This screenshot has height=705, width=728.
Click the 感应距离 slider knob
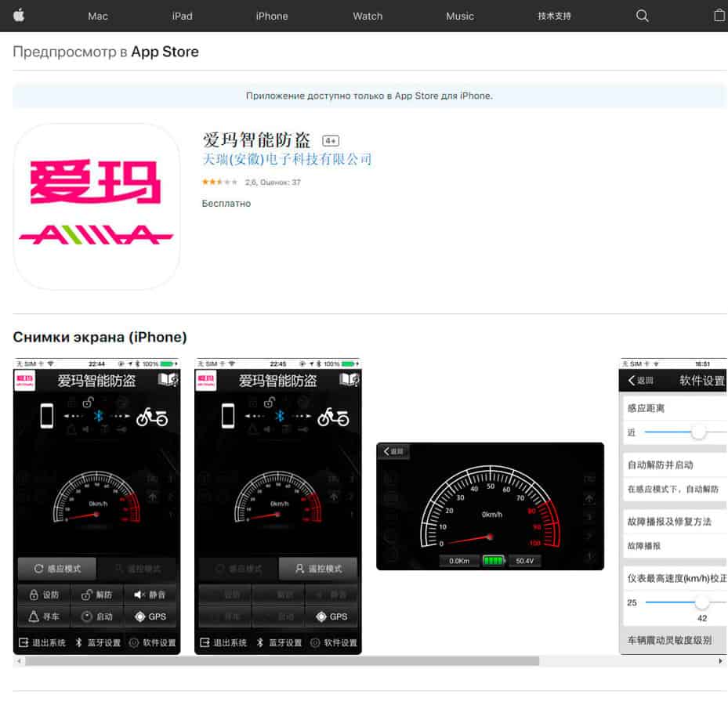pyautogui.click(x=698, y=432)
